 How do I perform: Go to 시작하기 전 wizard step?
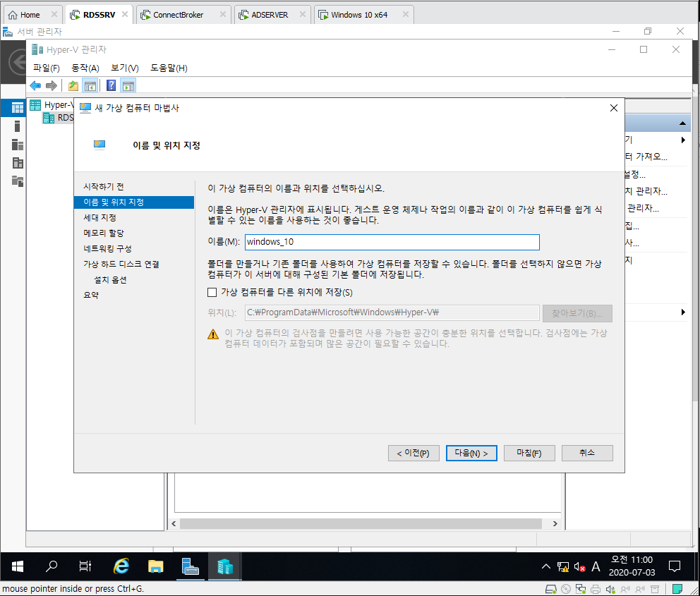pyautogui.click(x=104, y=186)
